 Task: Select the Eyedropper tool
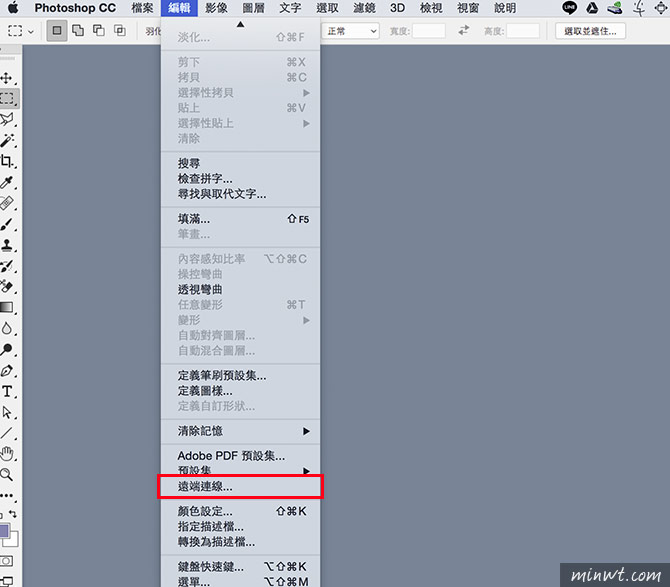[7, 182]
